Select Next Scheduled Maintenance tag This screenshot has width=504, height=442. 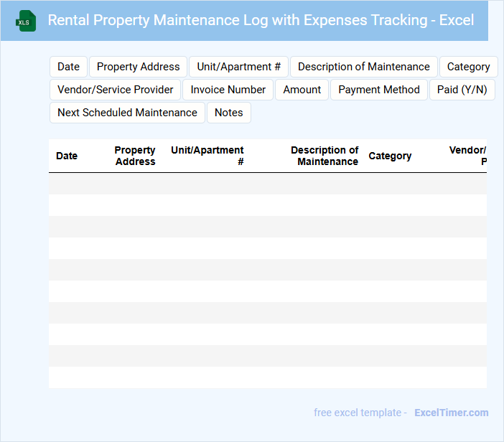point(127,113)
